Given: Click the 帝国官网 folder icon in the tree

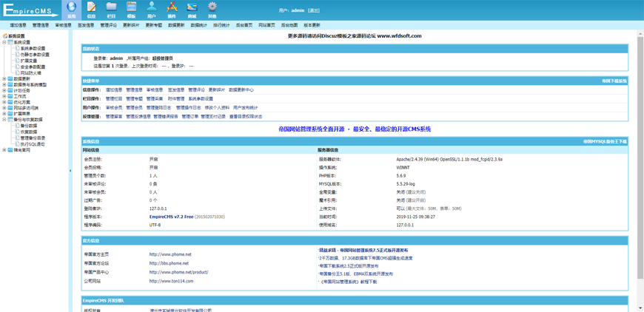Looking at the screenshot, I should pyautogui.click(x=10, y=150).
